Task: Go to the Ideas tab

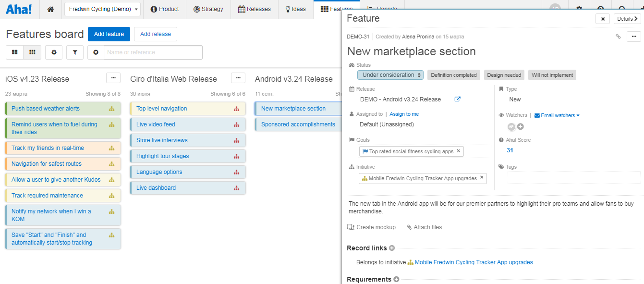Action: (295, 9)
